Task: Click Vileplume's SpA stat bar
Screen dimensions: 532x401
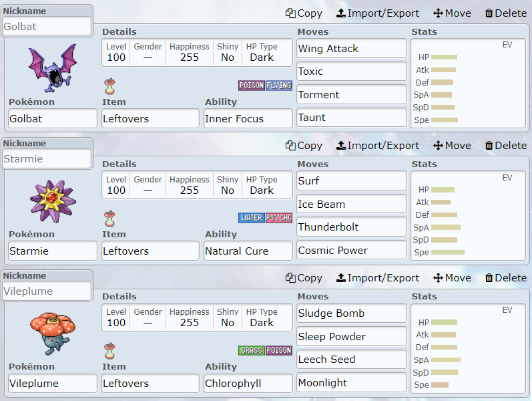Action: (x=446, y=360)
